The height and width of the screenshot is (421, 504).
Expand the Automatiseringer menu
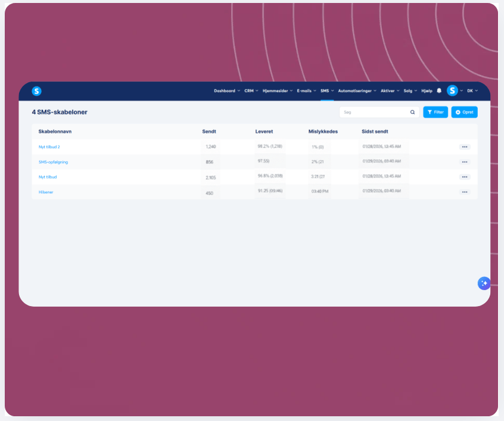tap(357, 91)
